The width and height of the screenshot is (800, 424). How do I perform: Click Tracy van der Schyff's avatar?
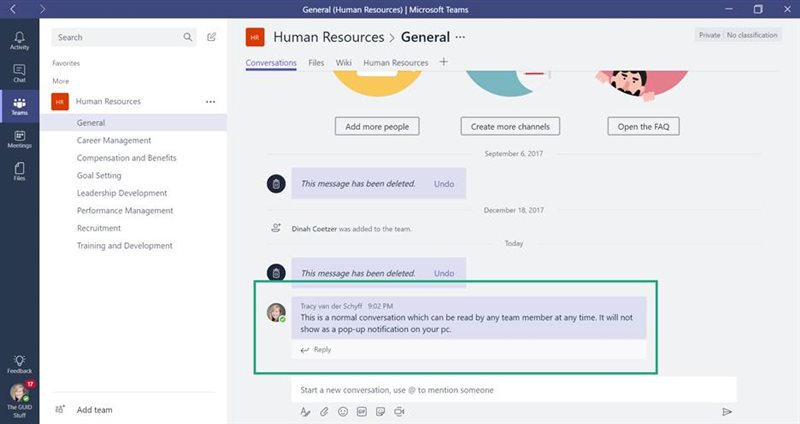tap(276, 312)
